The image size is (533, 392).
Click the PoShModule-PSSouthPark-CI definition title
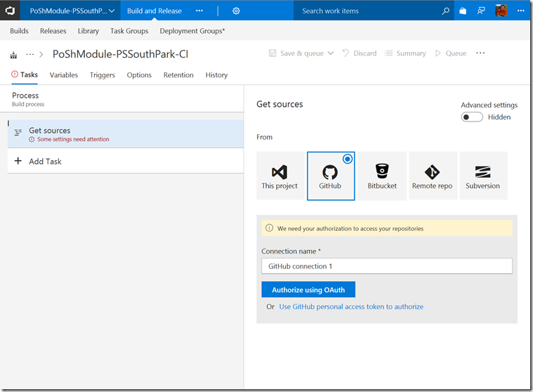coord(120,54)
